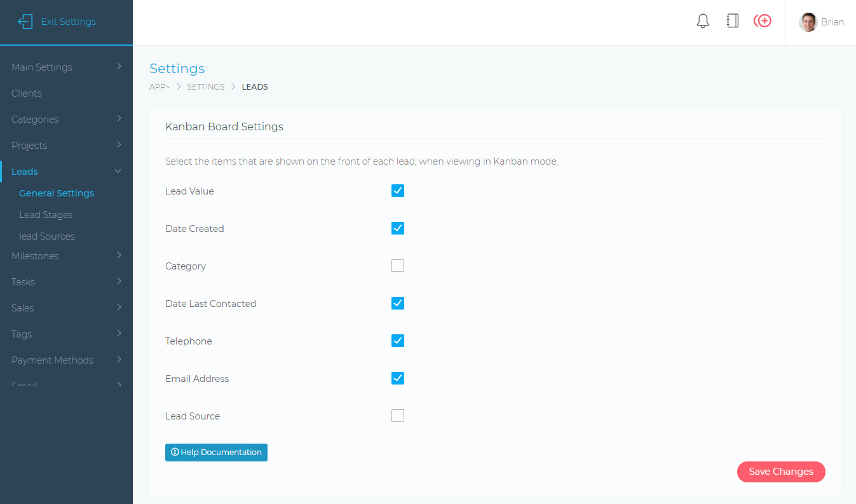
Task: Open the address book icon
Action: click(732, 20)
